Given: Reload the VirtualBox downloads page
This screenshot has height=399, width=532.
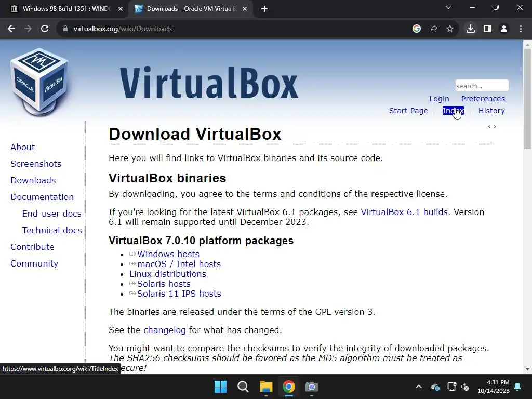Looking at the screenshot, I should [x=45, y=29].
